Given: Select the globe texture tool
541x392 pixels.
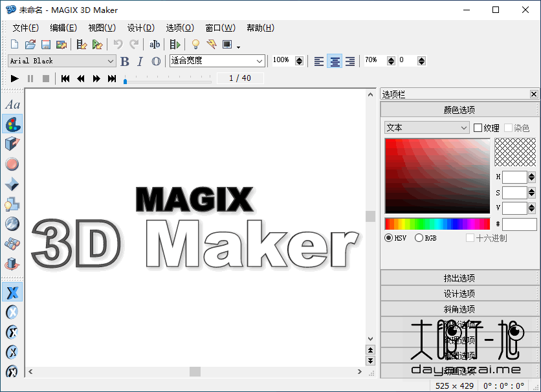Looking at the screenshot, I should [12, 224].
